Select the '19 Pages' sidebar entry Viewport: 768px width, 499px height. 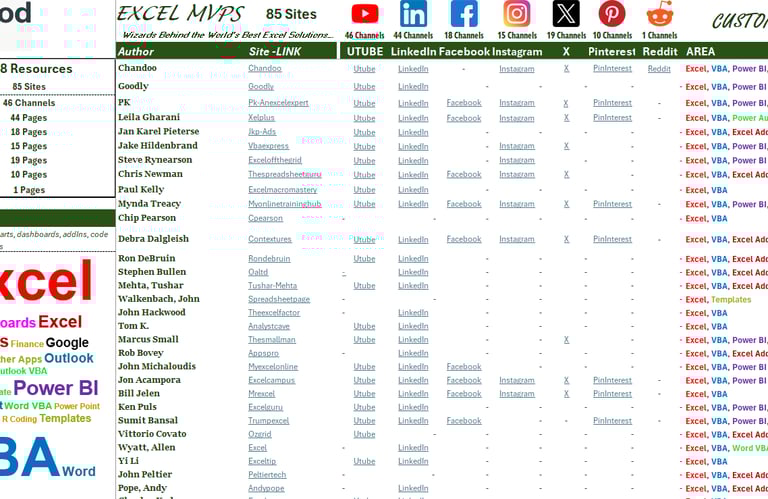(28, 160)
